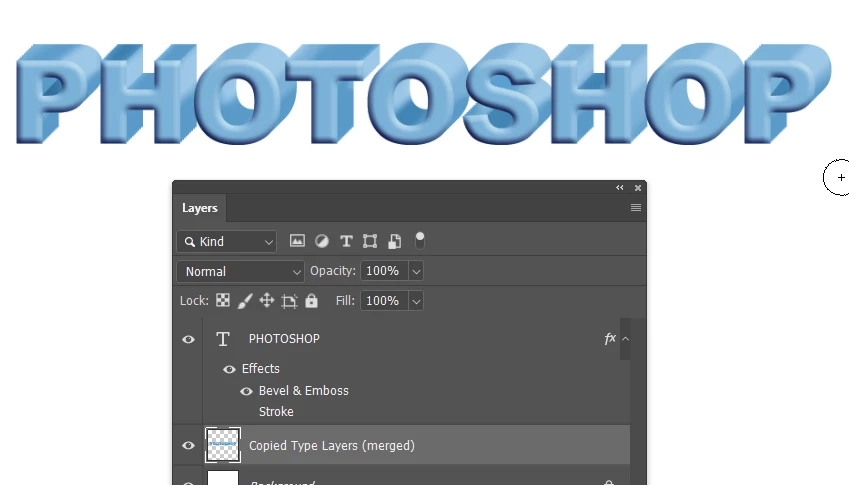Select the PHOTOSHOP layer name
This screenshot has width=849, height=485.
point(284,339)
